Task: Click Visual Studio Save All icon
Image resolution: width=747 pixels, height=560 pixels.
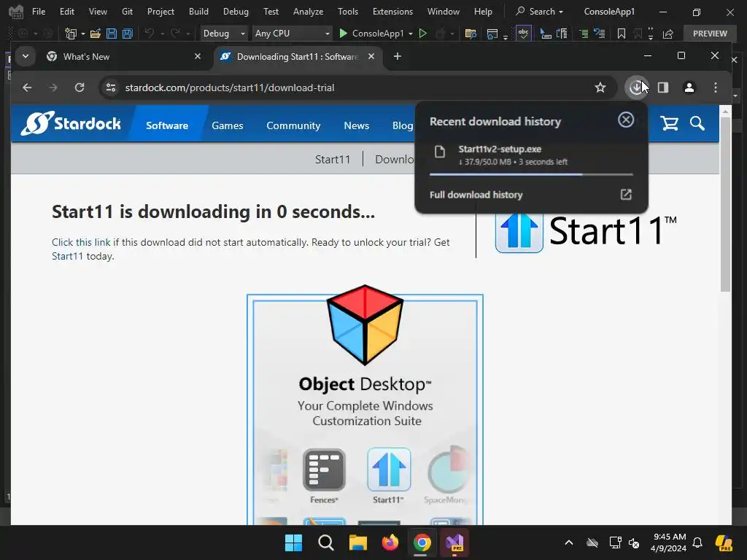Action: pos(128,34)
